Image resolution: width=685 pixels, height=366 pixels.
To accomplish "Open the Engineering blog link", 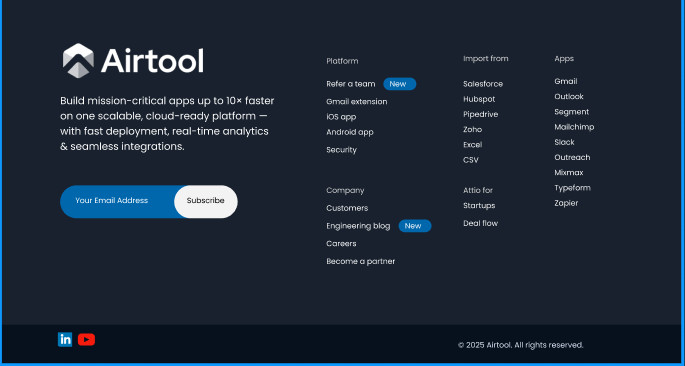I will [358, 226].
